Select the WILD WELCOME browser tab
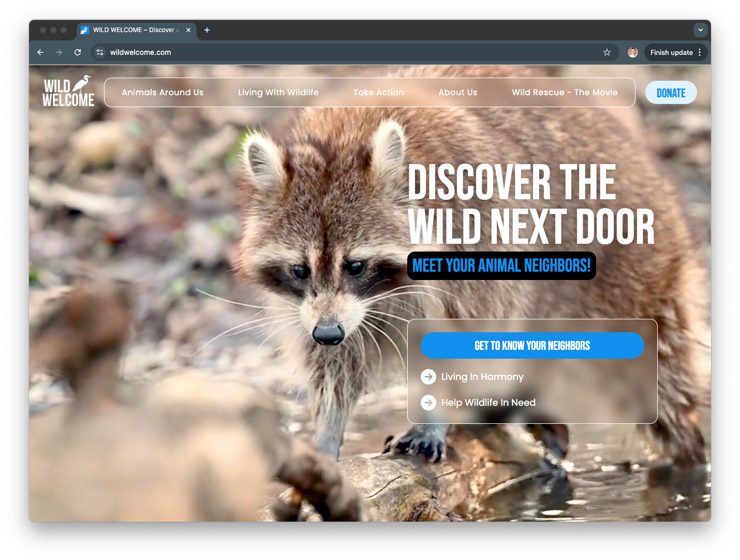740x560 pixels. pyautogui.click(x=136, y=30)
